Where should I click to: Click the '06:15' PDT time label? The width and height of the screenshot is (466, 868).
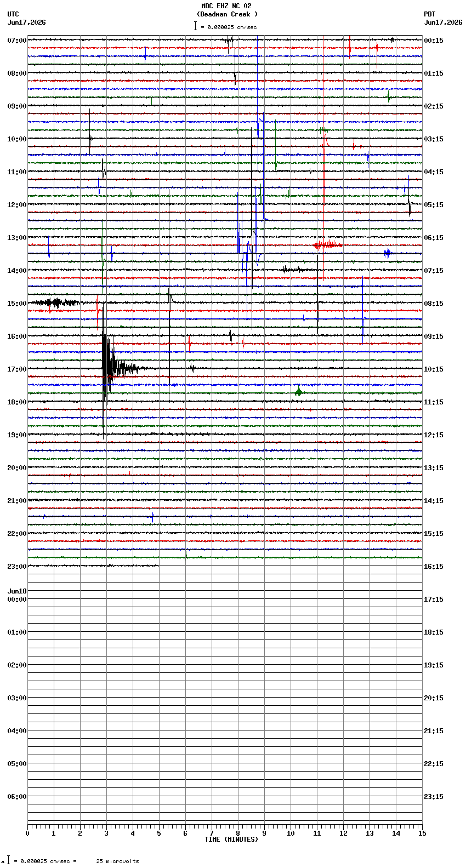pyautogui.click(x=434, y=238)
